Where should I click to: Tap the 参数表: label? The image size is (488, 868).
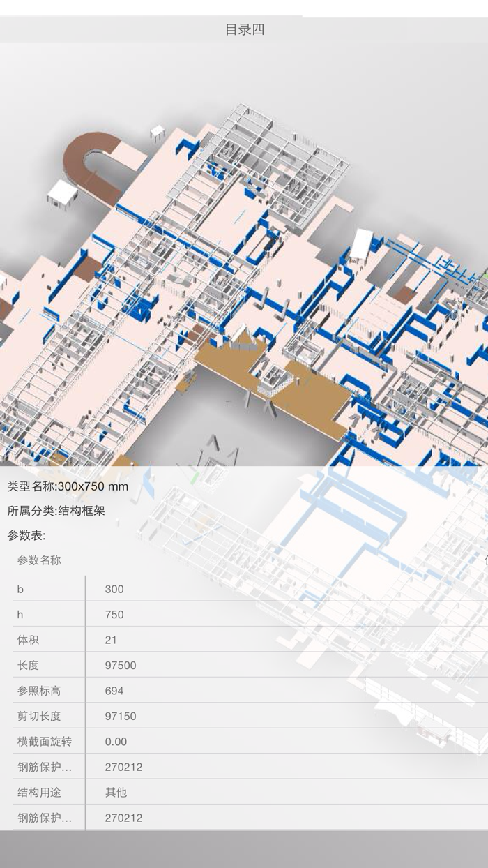(x=26, y=536)
